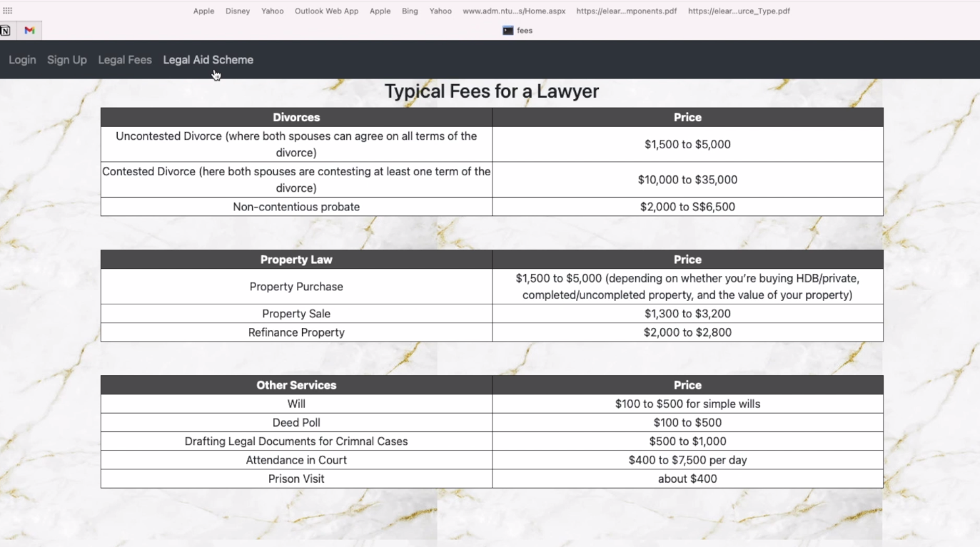This screenshot has width=980, height=547.
Task: Open the Disney bookmark
Action: click(x=238, y=11)
